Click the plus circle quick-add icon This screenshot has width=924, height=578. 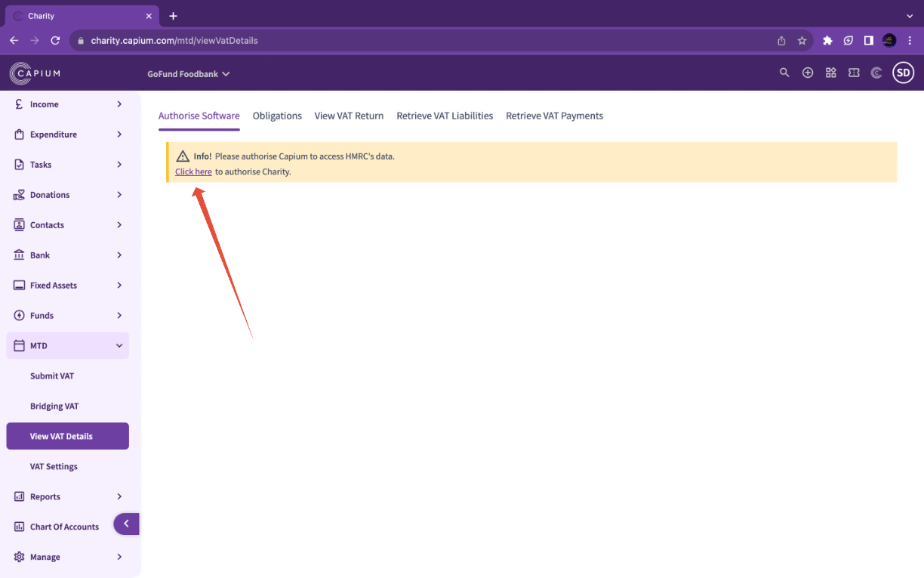tap(808, 73)
